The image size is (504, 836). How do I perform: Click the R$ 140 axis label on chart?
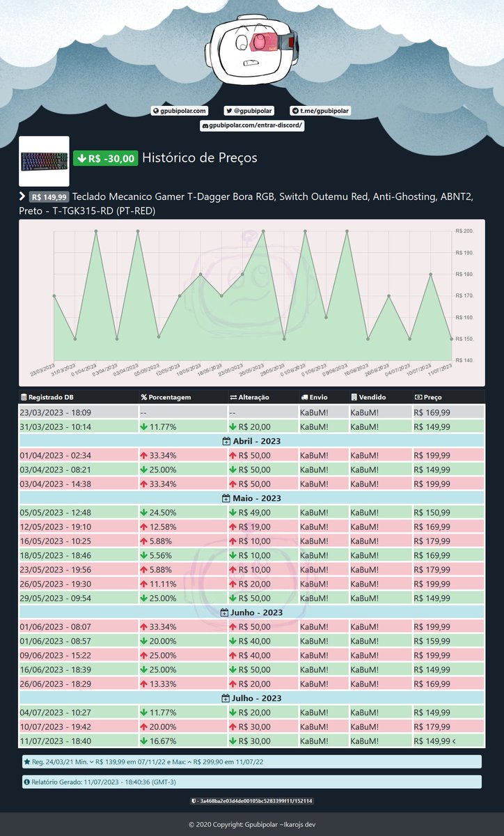pyautogui.click(x=464, y=360)
